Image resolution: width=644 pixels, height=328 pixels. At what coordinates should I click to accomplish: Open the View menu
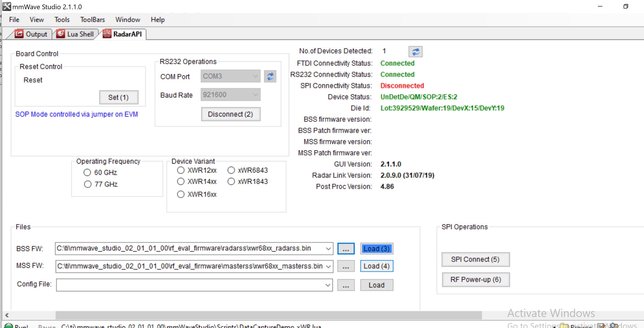[x=37, y=19]
